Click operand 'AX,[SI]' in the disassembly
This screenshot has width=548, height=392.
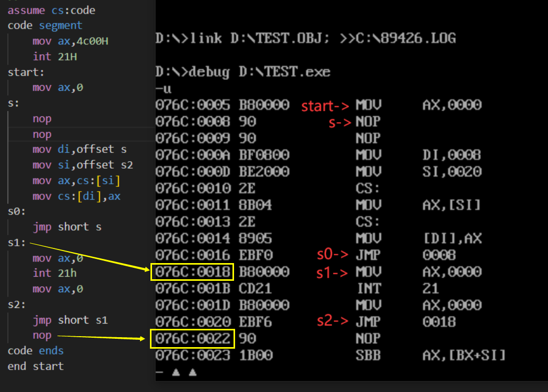[452, 205]
